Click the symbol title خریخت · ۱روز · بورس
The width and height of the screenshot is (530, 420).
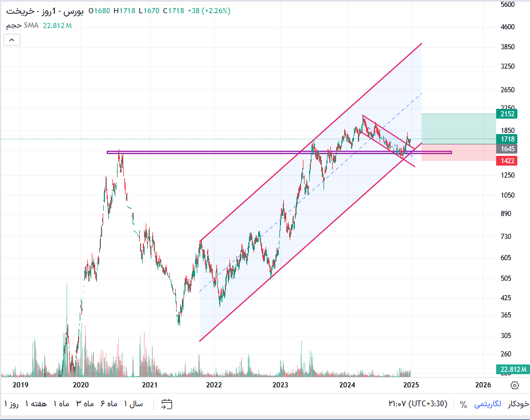(x=45, y=11)
